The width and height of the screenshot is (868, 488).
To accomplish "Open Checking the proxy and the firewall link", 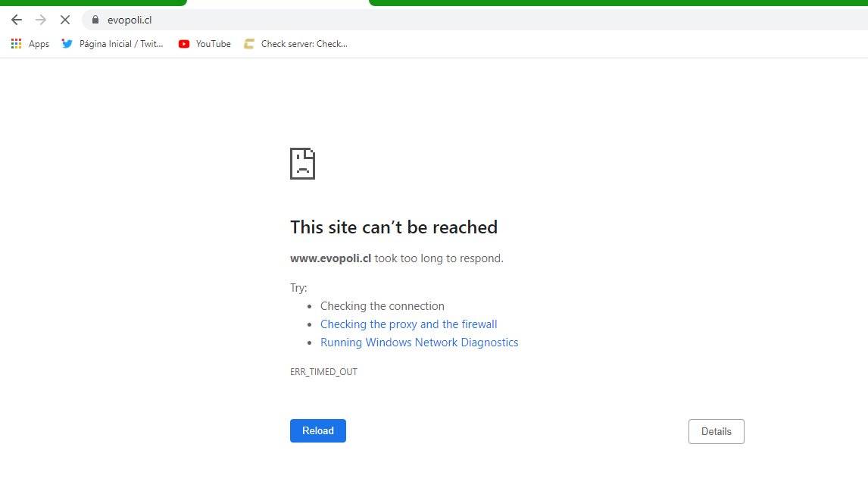I will (x=408, y=324).
